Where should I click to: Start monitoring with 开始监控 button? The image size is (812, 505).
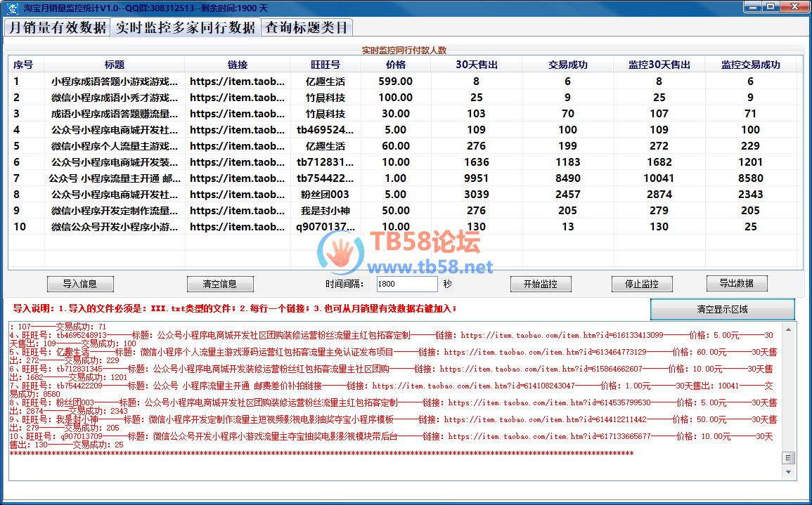pyautogui.click(x=541, y=284)
